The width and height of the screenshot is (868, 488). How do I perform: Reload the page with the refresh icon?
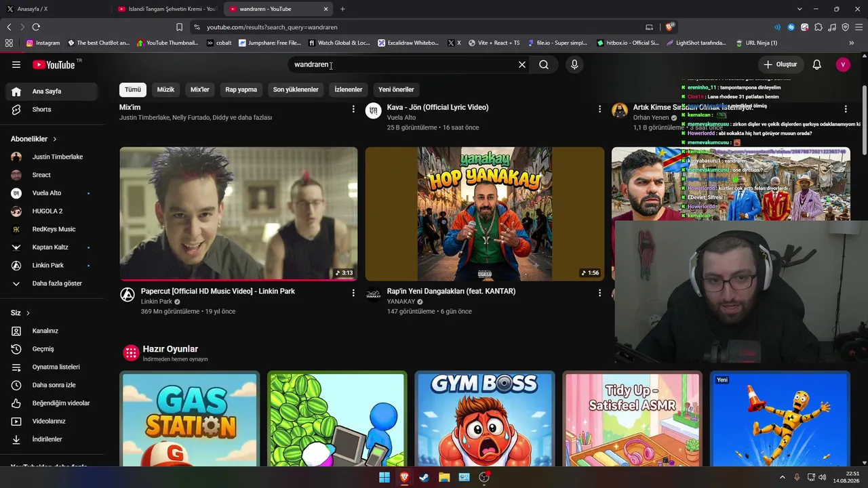(36, 27)
